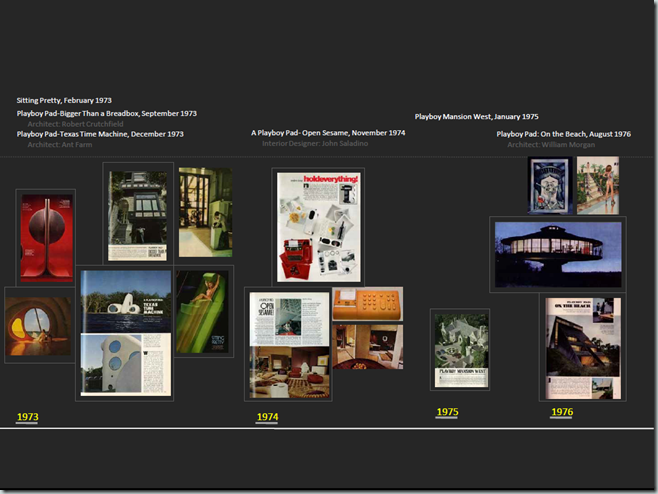Select the 1975 year marker
The height and width of the screenshot is (494, 658).
[447, 412]
